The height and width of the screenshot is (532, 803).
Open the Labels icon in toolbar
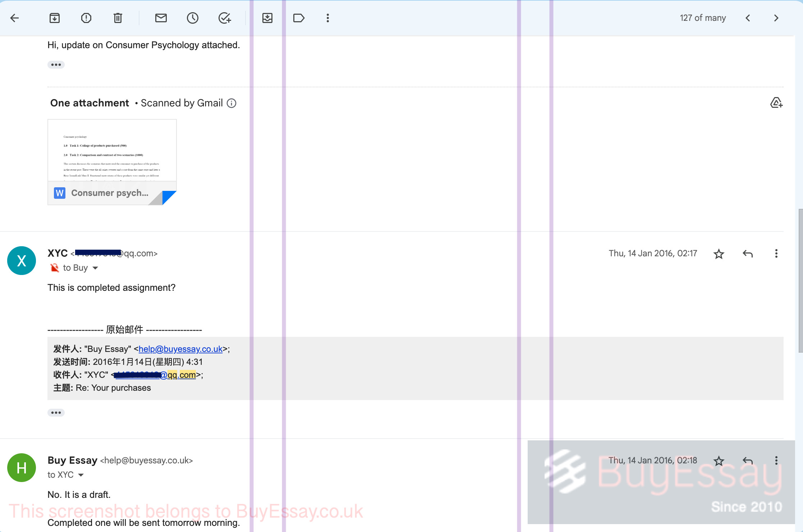point(299,18)
